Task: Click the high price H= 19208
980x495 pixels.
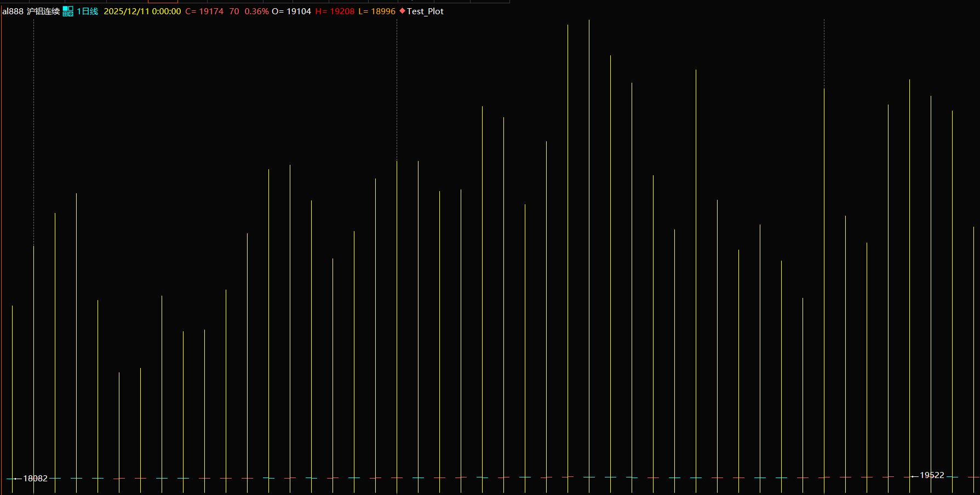Action: (335, 11)
